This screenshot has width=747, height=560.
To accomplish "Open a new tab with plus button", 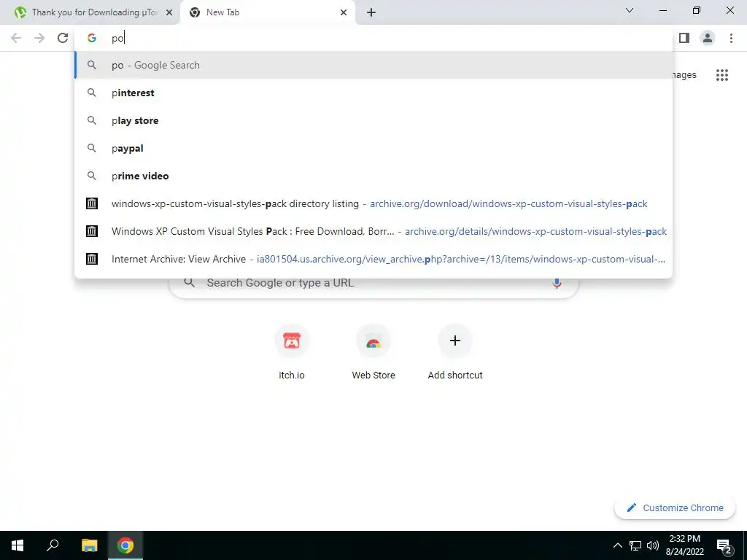I will 371,12.
